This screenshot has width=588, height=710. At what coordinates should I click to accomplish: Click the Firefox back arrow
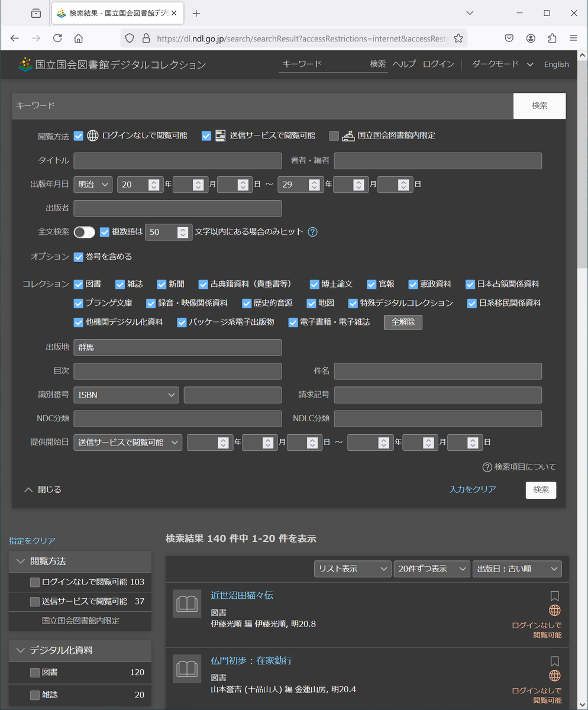click(15, 38)
